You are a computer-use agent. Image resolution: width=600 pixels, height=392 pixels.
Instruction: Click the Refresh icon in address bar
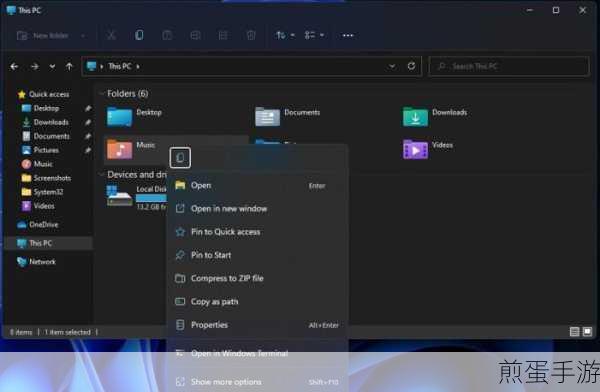click(x=411, y=66)
